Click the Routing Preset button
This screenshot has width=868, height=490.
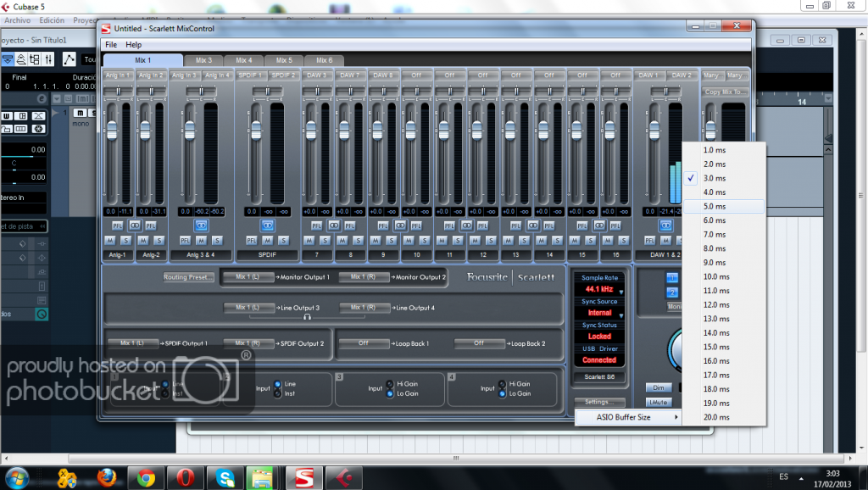[x=186, y=277]
